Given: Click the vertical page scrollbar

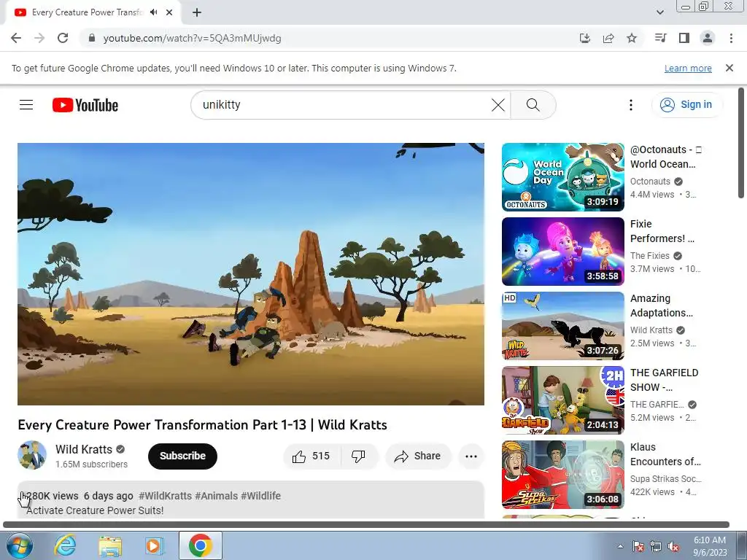Looking at the screenshot, I should point(741,143).
